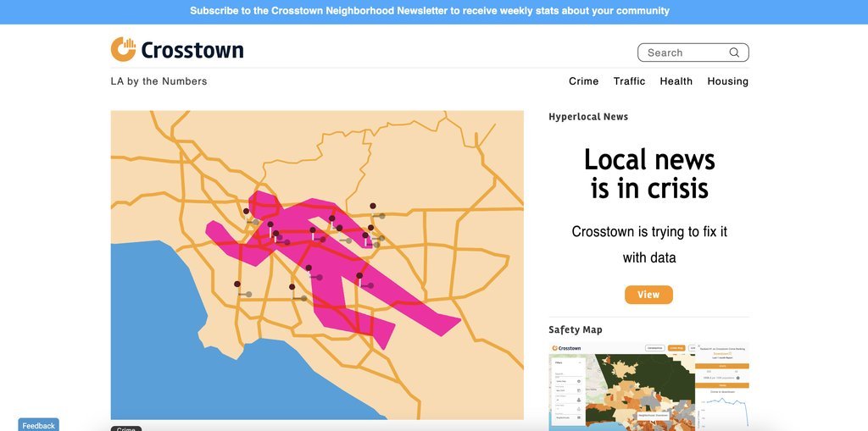Click "Crosstown is trying to fix it" text
The image size is (868, 431).
click(x=648, y=231)
